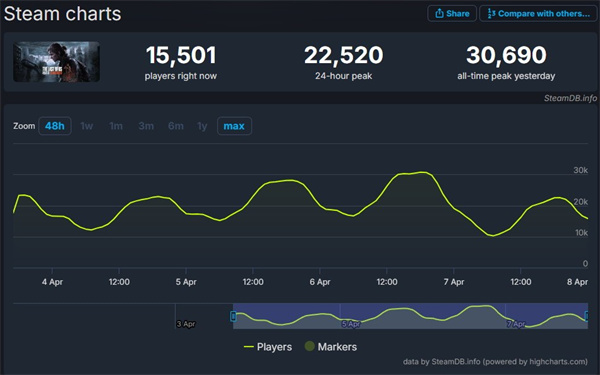Select the 48h zoom range
The height and width of the screenshot is (375, 600).
point(55,126)
